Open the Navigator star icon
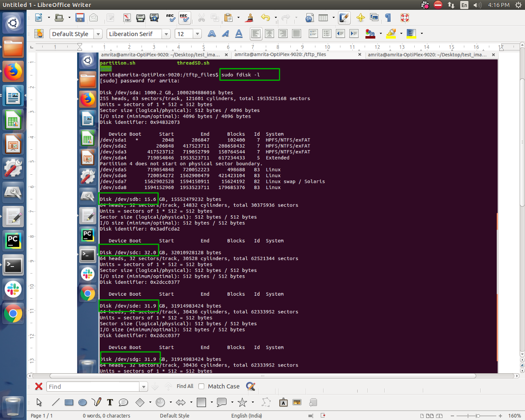Image resolution: width=525 pixels, height=420 pixels. tap(361, 18)
